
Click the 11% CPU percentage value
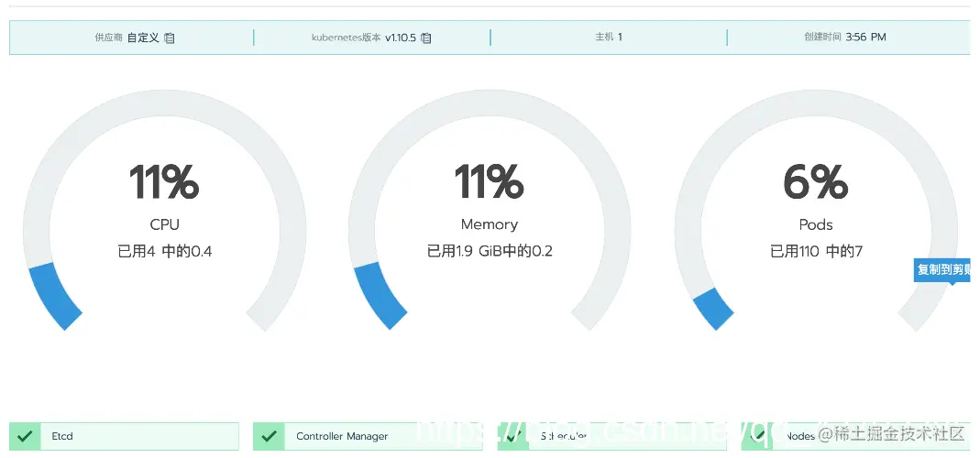(164, 181)
